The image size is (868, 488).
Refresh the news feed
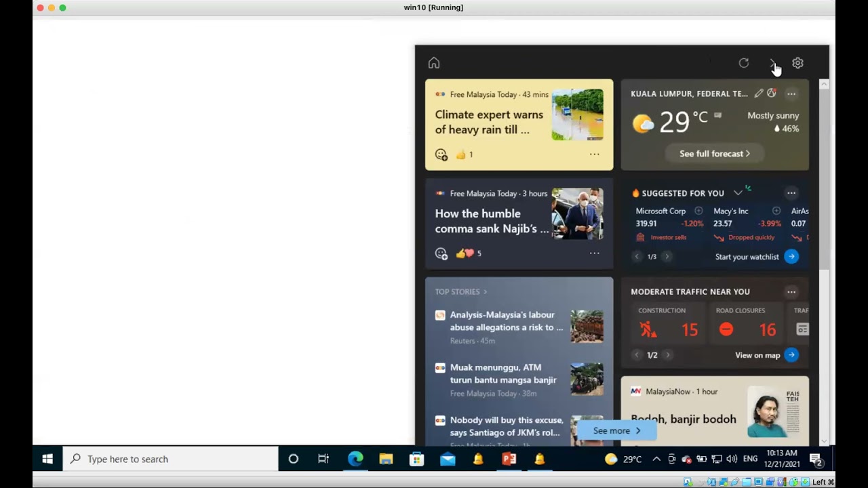(744, 63)
